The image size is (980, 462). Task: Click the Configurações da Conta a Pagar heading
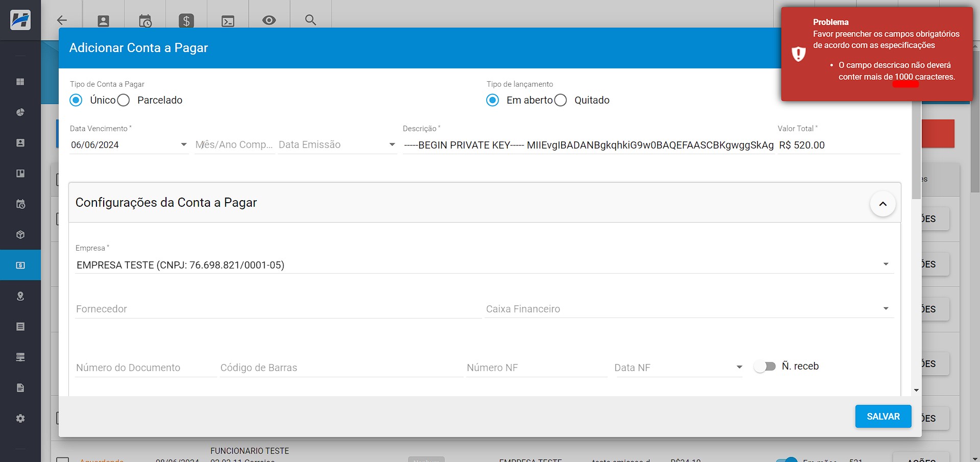[166, 203]
